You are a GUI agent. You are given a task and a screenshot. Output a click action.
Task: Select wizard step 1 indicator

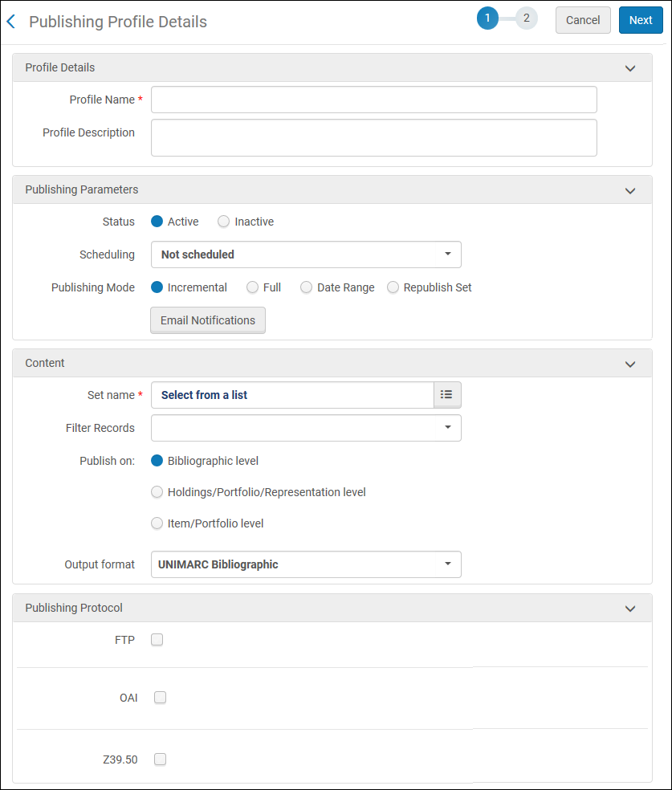(x=487, y=18)
